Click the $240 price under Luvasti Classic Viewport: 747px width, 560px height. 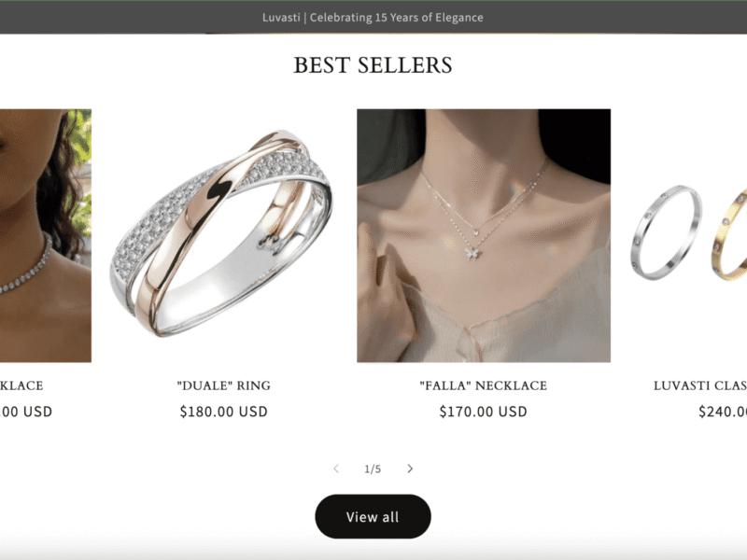(x=722, y=412)
